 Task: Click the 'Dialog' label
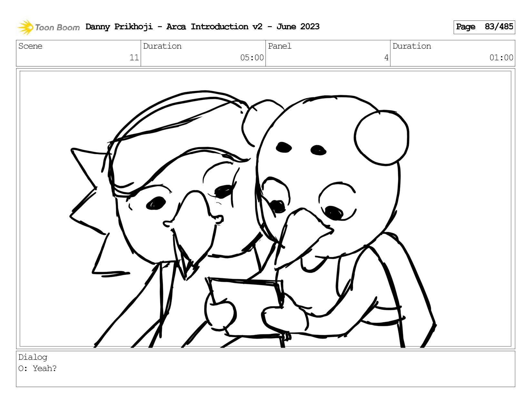point(33,357)
